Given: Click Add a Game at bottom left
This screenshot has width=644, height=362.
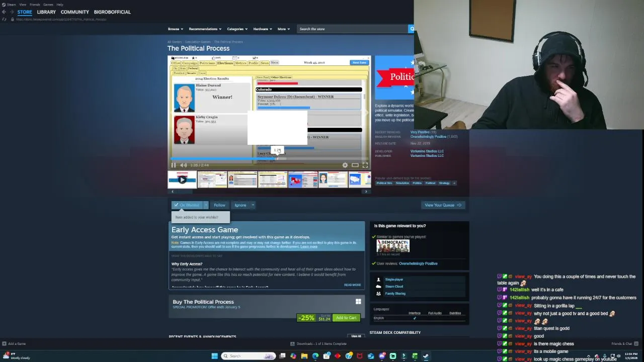Looking at the screenshot, I should [x=14, y=344].
